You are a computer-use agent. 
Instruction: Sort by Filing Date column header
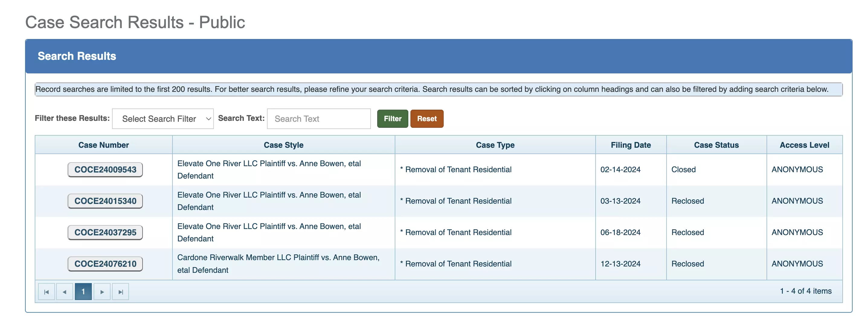631,145
